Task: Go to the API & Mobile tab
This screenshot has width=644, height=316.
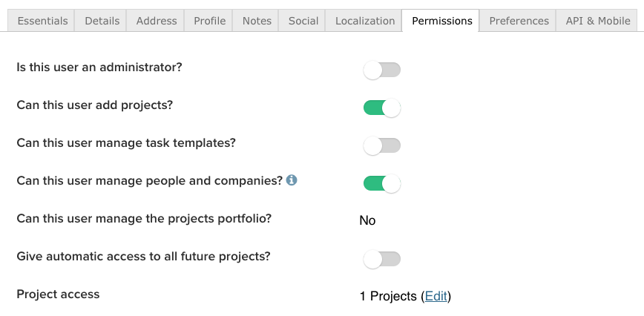Action: pos(598,21)
